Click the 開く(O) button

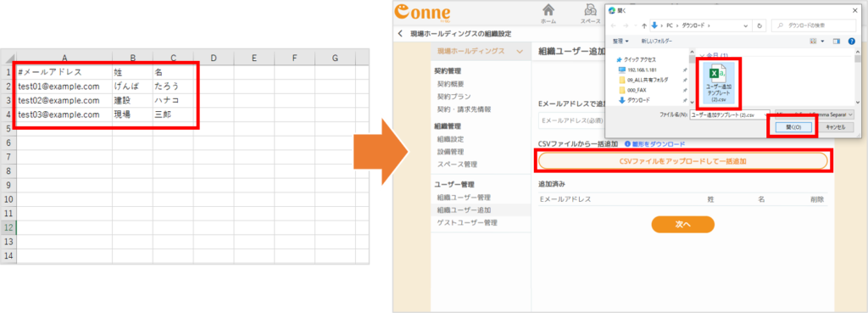point(793,127)
